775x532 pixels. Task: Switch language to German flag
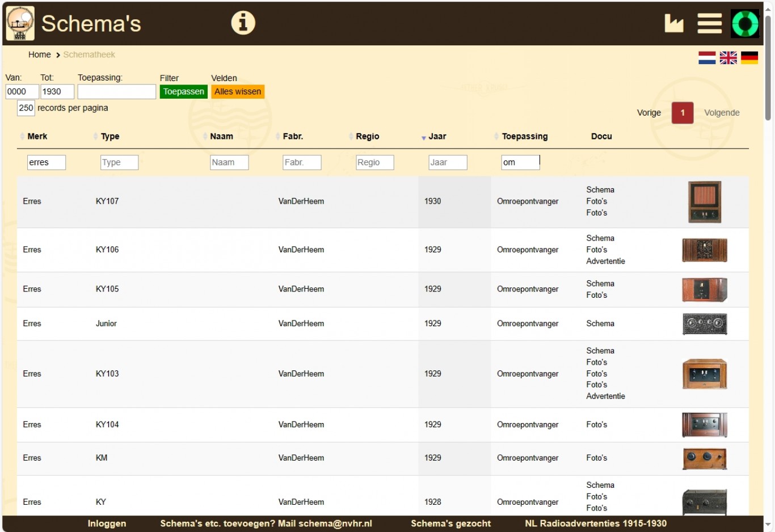(749, 58)
